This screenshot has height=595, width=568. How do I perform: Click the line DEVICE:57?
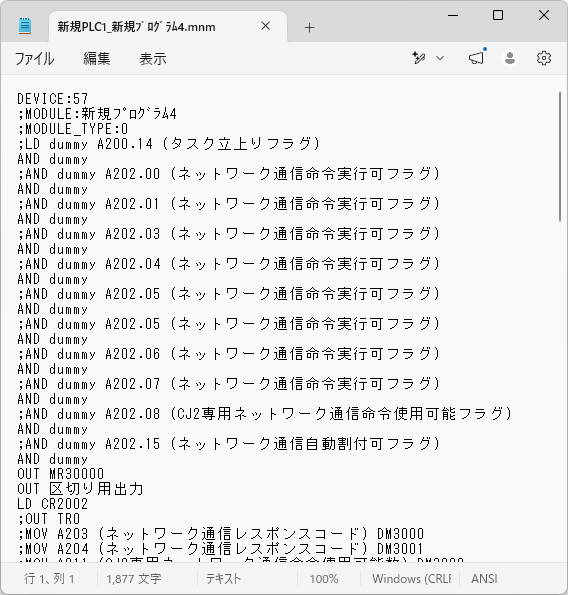52,99
